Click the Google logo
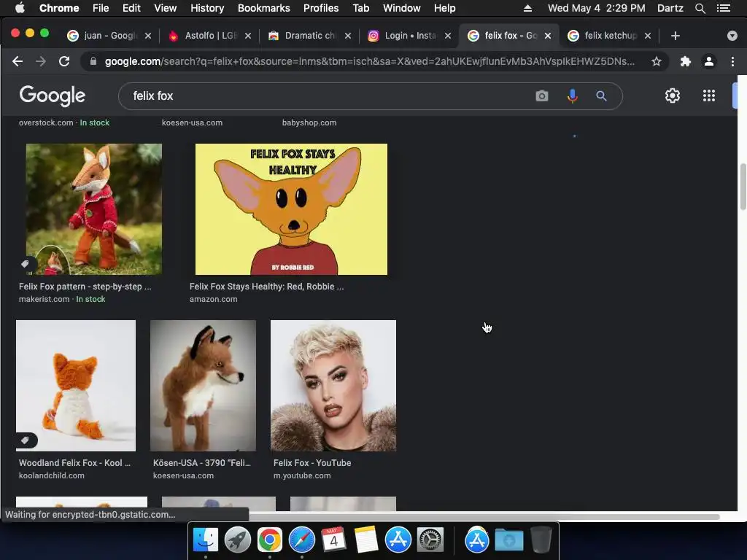747x560 pixels. pos(53,96)
